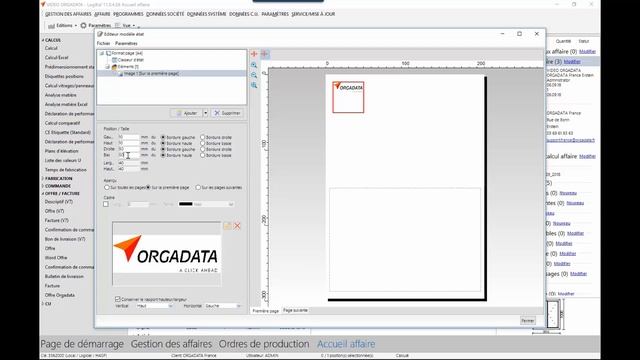This screenshot has height=360, width=640.
Task: Click the Gau. position input field
Action: (129, 138)
